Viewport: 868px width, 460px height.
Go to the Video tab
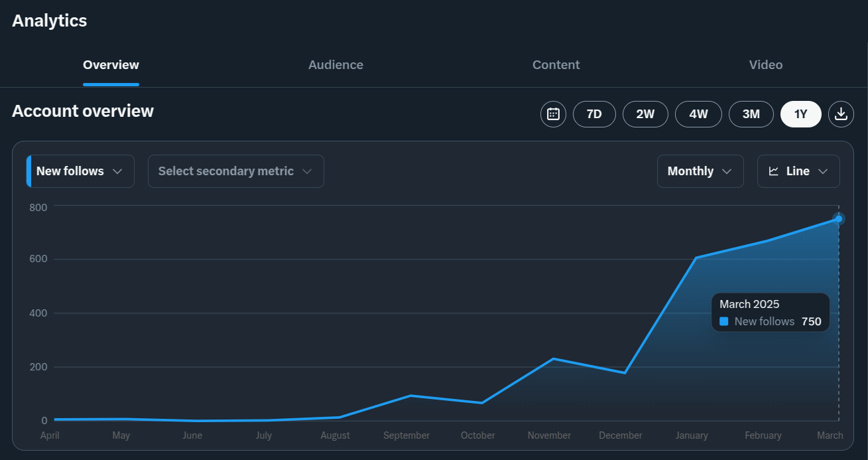pos(765,65)
